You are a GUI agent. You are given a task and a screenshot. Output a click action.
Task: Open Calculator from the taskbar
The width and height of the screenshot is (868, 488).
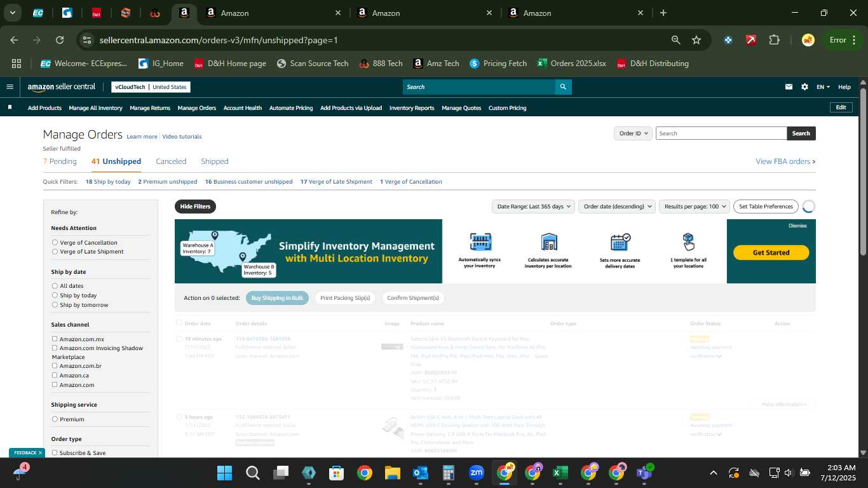pos(448,473)
